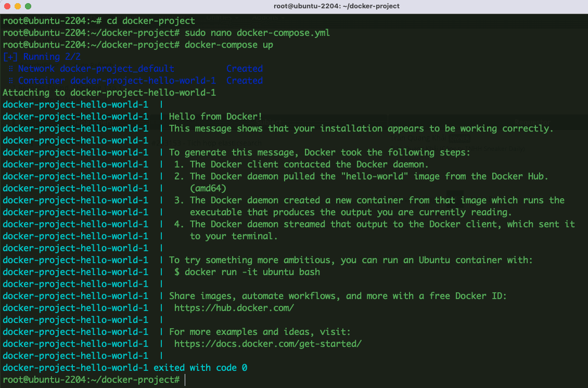Click 'Network docker-project_default' text
This screenshot has width=588, height=388.
[96, 69]
